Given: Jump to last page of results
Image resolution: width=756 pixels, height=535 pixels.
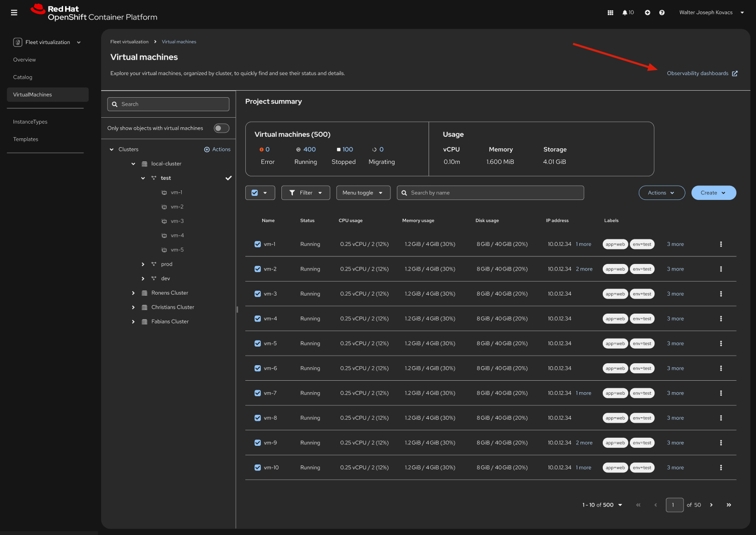Looking at the screenshot, I should point(728,505).
